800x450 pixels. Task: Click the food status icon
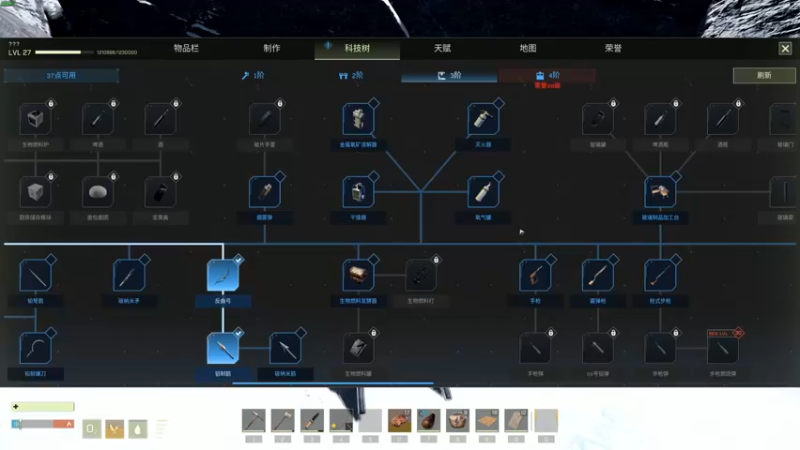[114, 429]
